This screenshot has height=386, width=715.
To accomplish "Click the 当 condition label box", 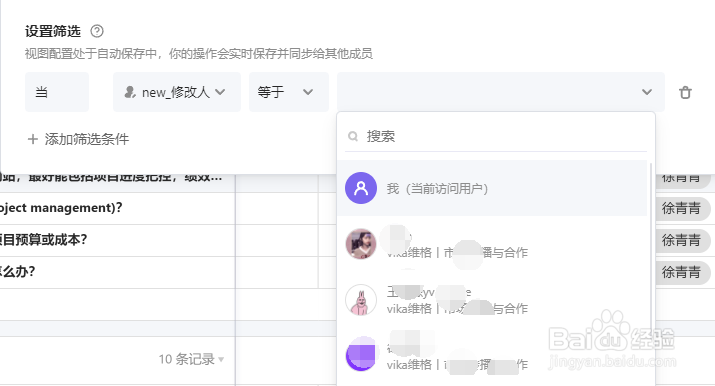I will [57, 92].
